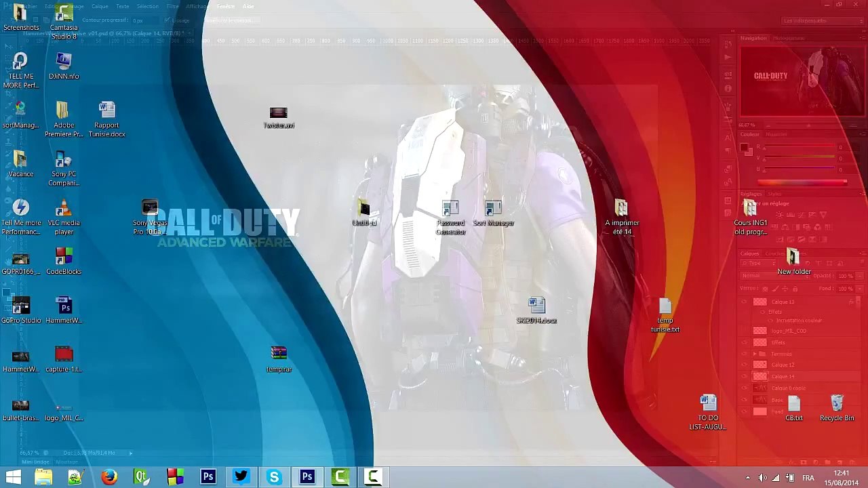Select the "A imprimer été 14" folder
The width and height of the screenshot is (868, 488).
point(622,218)
